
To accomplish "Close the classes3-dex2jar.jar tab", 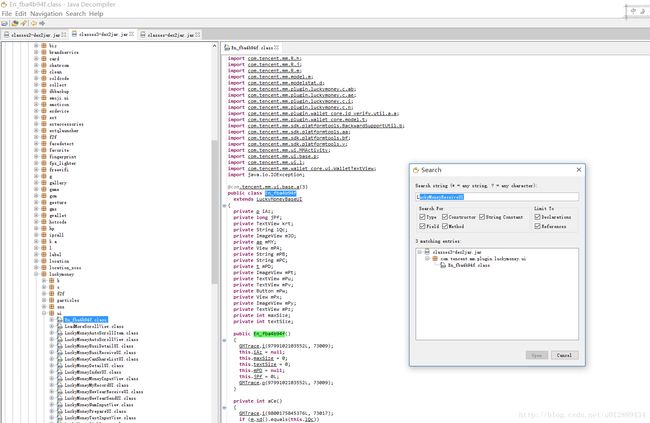I will coord(131,34).
